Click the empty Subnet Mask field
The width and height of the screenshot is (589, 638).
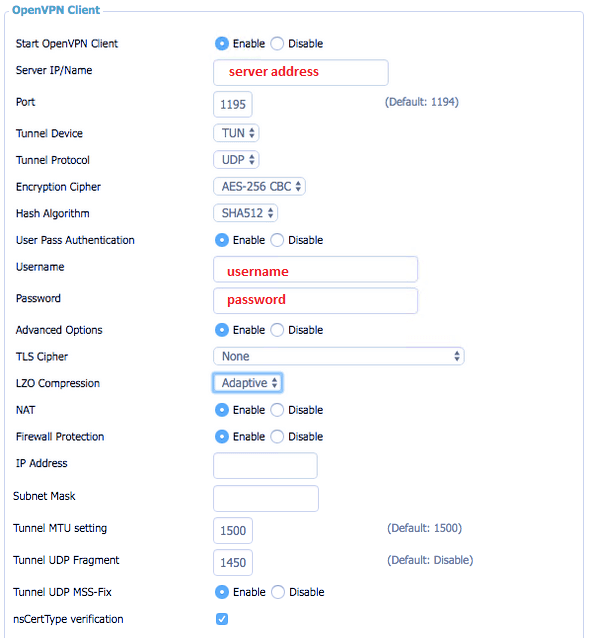266,498
